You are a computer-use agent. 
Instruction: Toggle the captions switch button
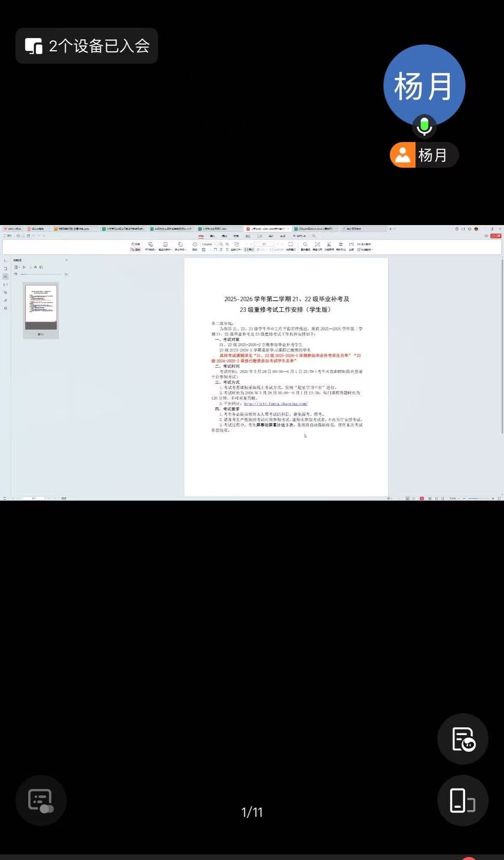point(41,800)
